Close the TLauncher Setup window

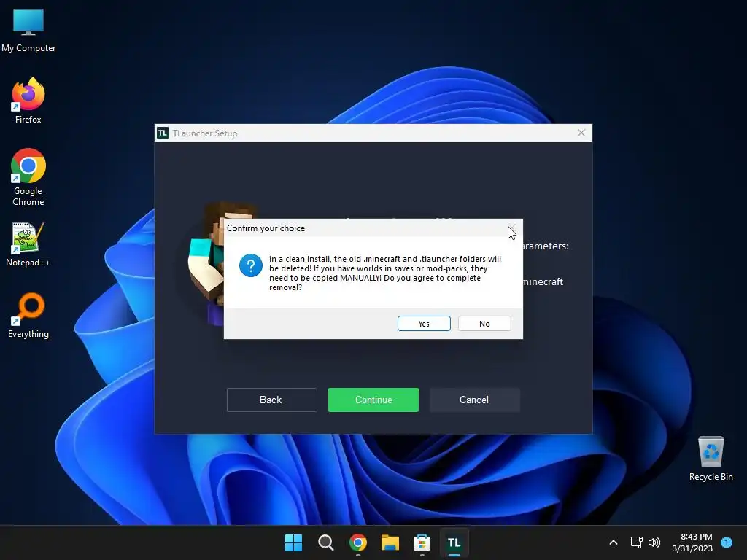[x=581, y=133]
